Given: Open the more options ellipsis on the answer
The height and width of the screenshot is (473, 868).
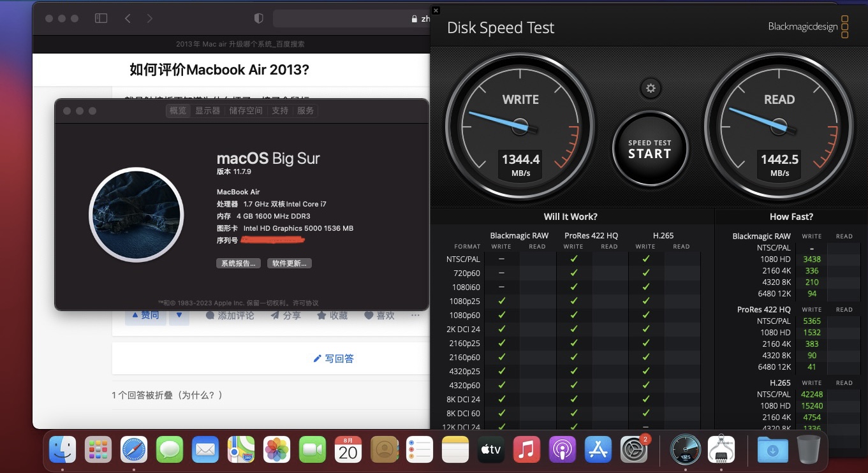Looking at the screenshot, I should (x=415, y=316).
